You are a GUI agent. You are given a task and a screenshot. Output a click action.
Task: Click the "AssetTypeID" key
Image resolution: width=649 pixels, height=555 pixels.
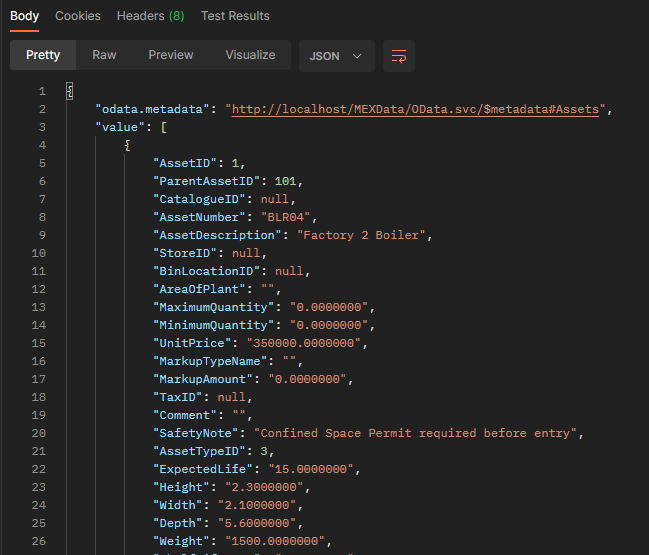(x=200, y=451)
